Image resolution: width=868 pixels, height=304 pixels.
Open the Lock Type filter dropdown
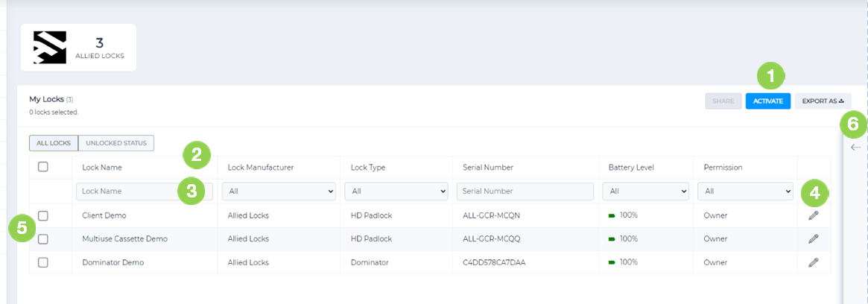[396, 191]
